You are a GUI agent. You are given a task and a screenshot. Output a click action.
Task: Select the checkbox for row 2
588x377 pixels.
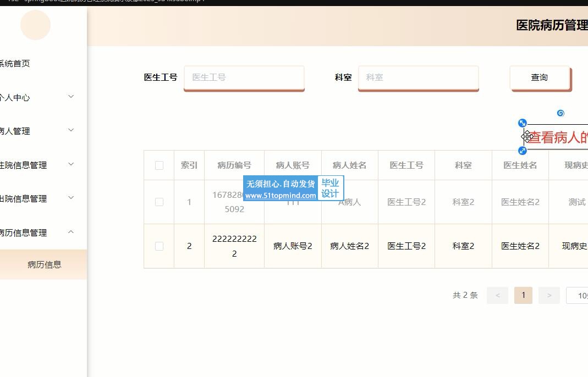point(159,246)
